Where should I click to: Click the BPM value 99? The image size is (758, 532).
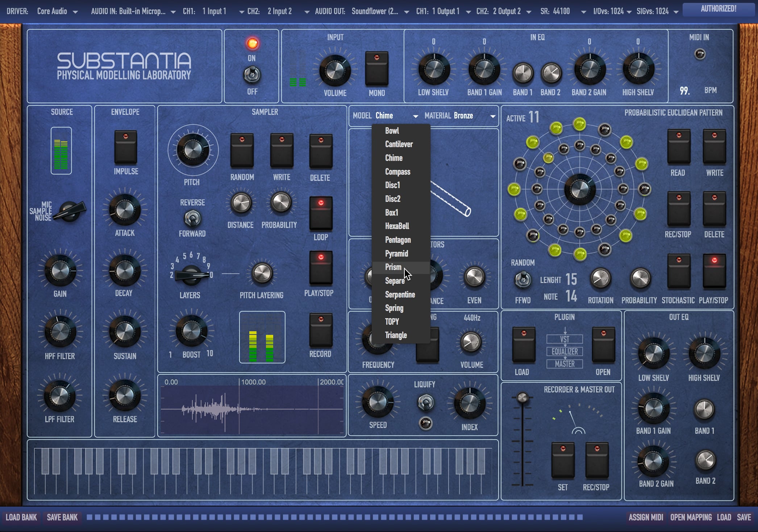click(684, 91)
